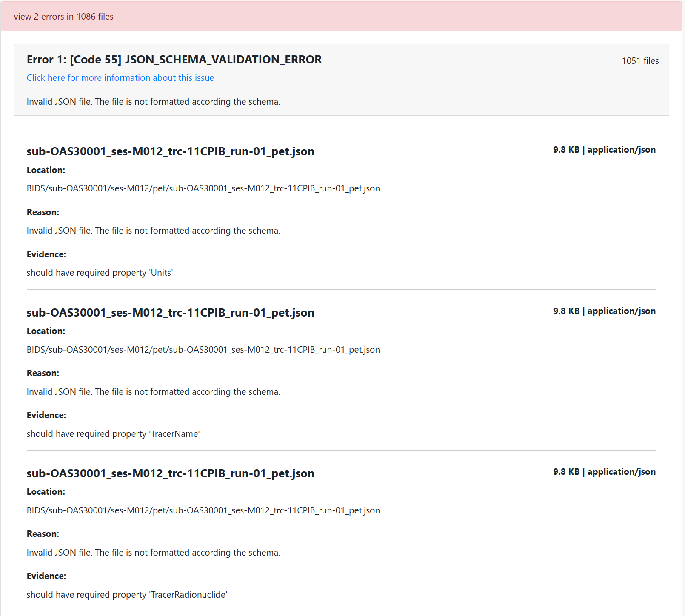Select evidence text about missing TracerRadionuclide property
Image resolution: width=685 pixels, height=616 pixels.
(x=127, y=594)
